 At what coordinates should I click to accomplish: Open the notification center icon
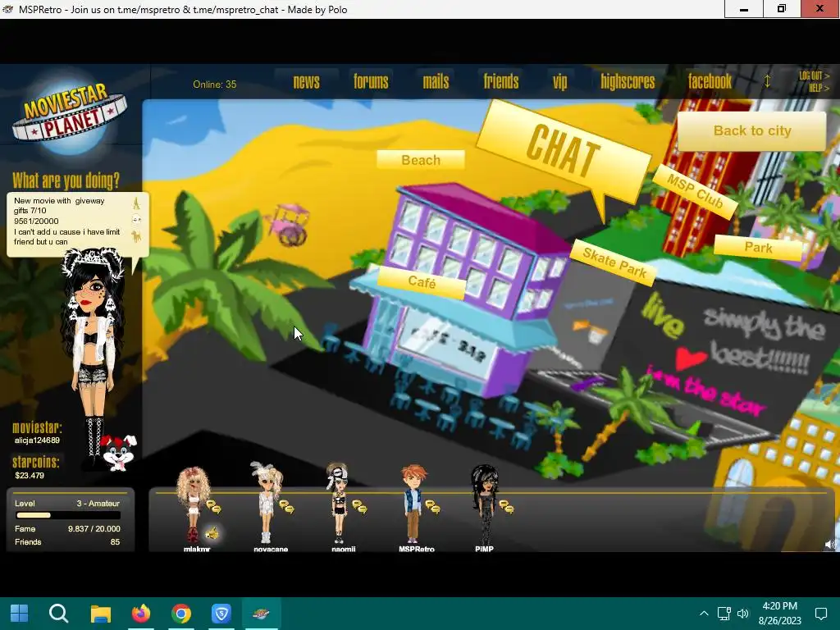pyautogui.click(x=820, y=614)
